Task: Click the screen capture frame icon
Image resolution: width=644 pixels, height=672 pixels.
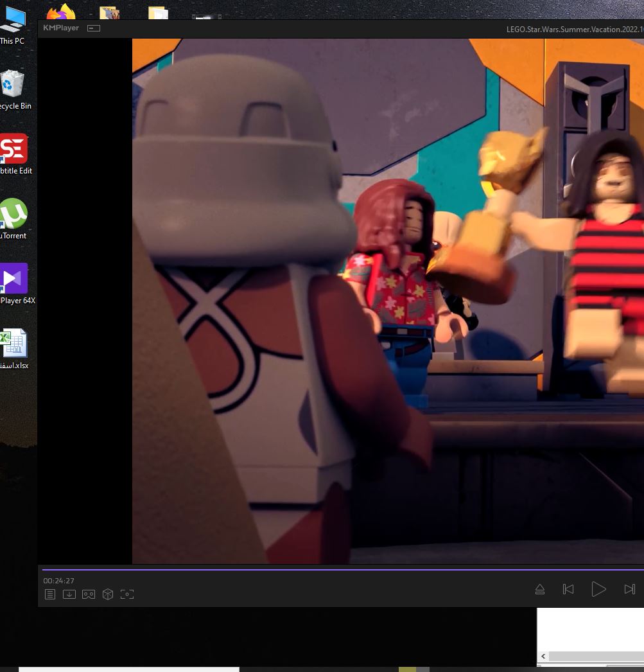Action: (x=127, y=594)
